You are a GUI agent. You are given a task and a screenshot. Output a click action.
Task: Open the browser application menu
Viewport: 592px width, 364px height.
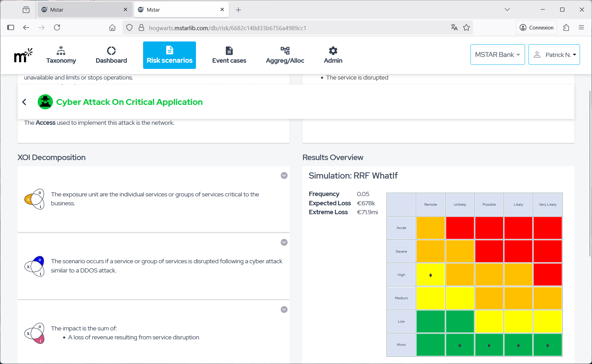pos(581,27)
